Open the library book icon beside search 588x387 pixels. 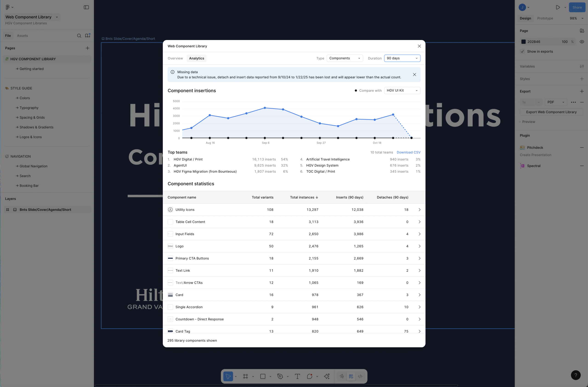point(88,36)
